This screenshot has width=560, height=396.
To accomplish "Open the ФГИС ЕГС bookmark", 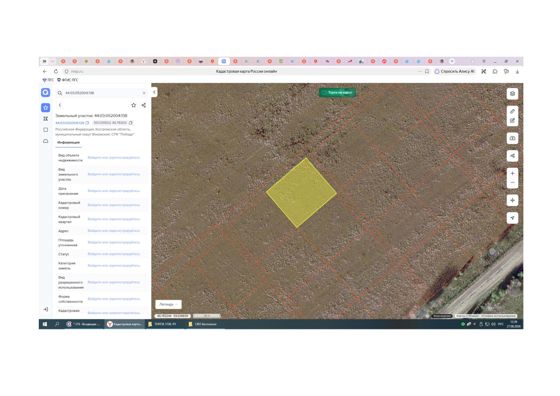I will point(68,80).
